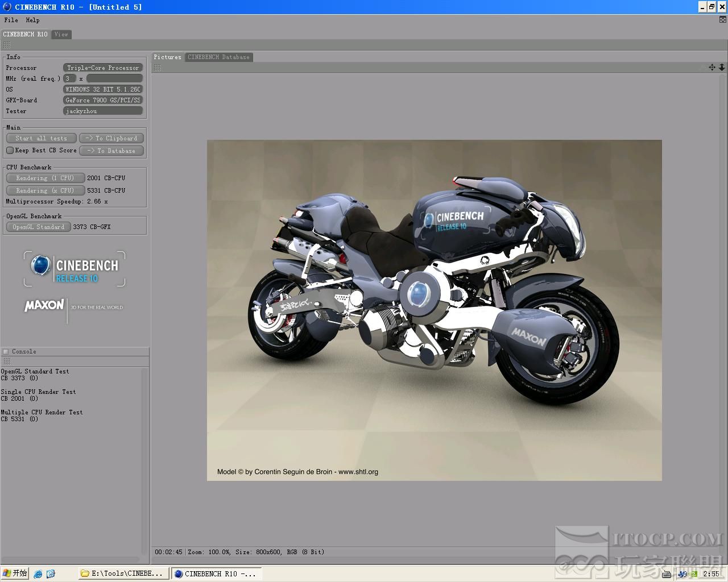Image resolution: width=728 pixels, height=582 pixels.
Task: Click OpenGL Standard Test line in console
Action: (35, 371)
